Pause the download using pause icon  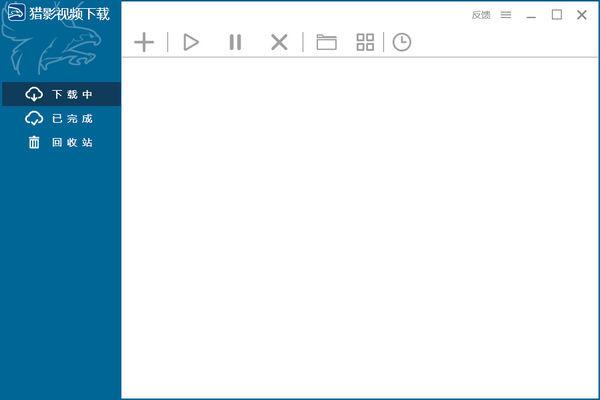point(235,42)
